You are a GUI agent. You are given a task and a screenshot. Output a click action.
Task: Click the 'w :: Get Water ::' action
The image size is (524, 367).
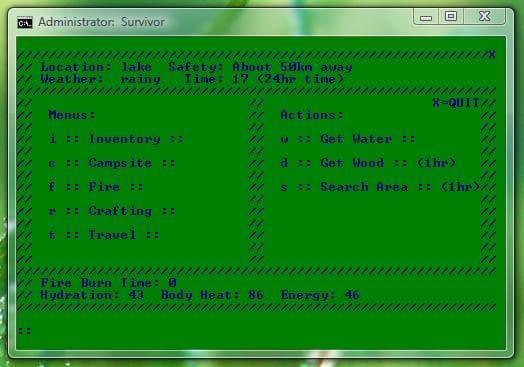[348, 139]
